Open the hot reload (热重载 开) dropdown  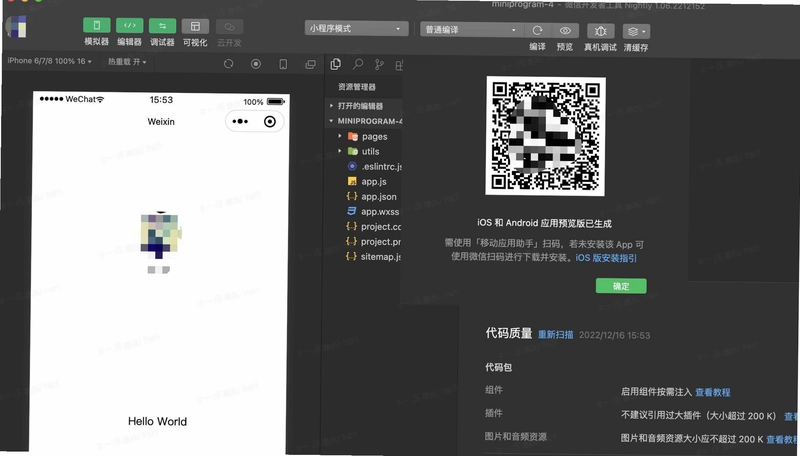[127, 62]
